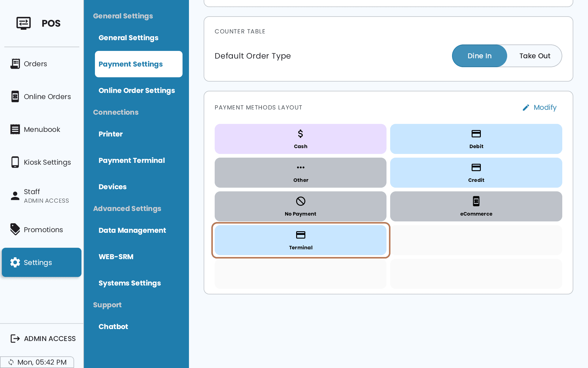Select the eCommerce payment tile

(476, 206)
